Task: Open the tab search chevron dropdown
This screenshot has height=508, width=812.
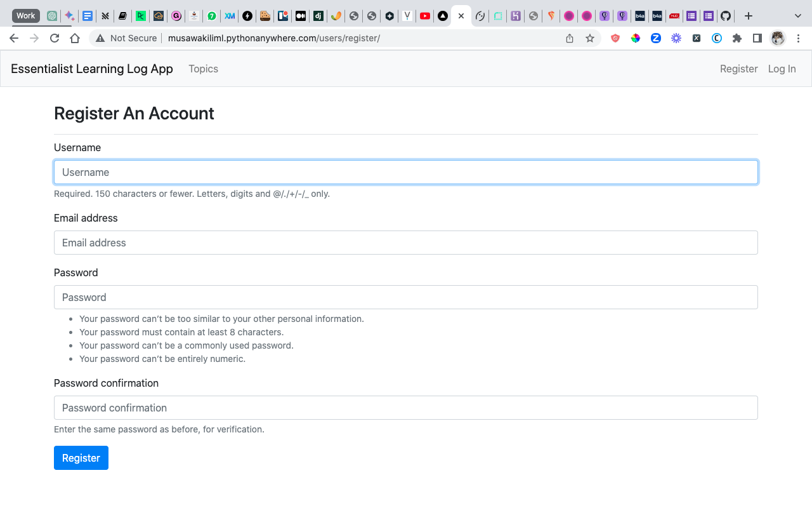Action: (797, 15)
